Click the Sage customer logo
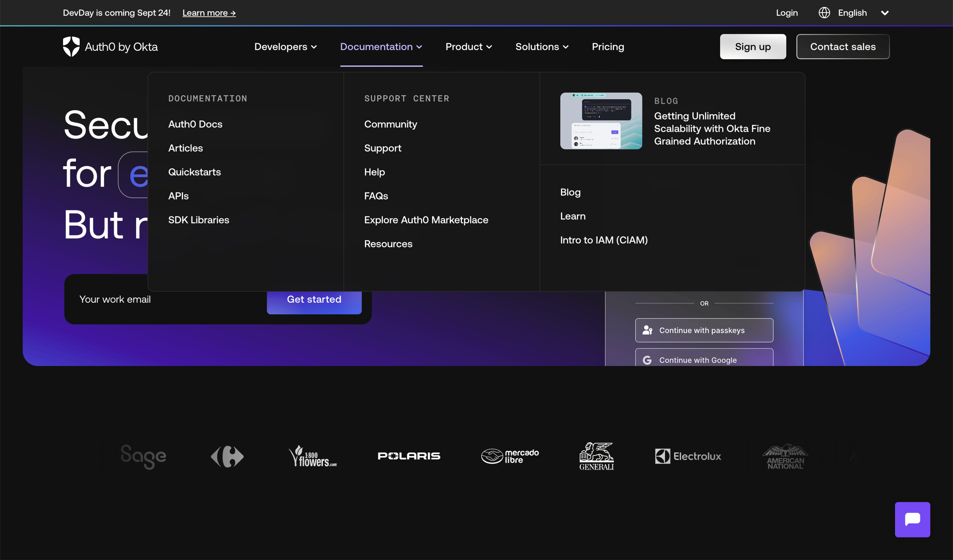Viewport: 953px width, 560px height. point(143,456)
